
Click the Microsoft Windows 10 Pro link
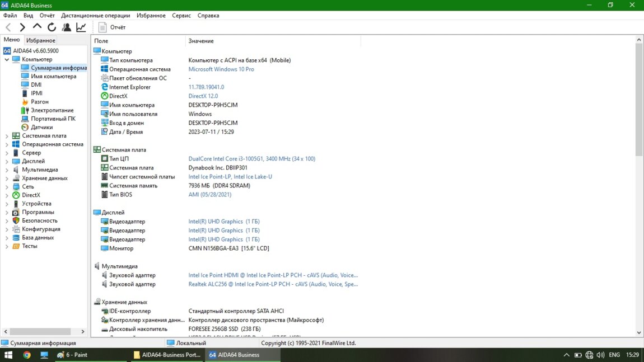click(x=221, y=69)
